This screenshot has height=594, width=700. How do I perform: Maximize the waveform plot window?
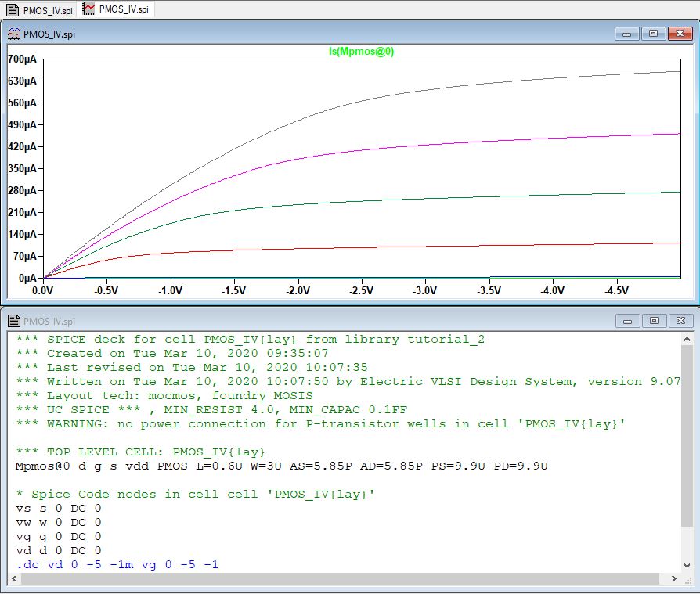coord(653,34)
